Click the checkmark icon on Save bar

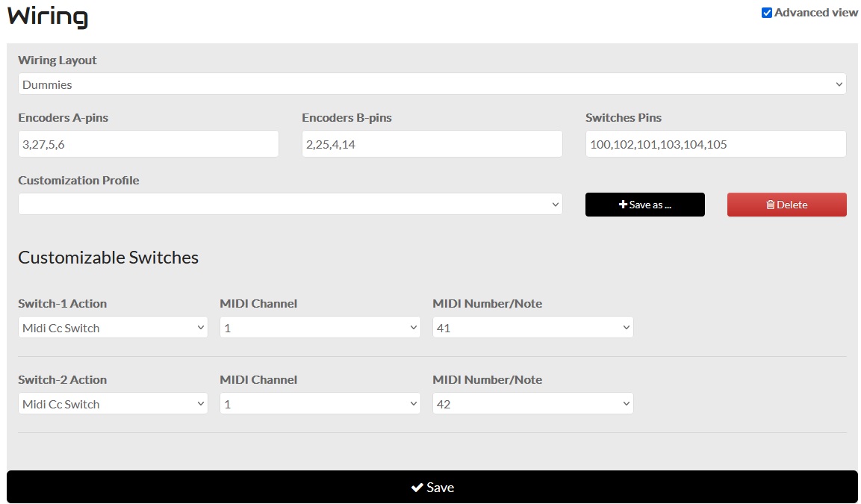[x=417, y=488]
